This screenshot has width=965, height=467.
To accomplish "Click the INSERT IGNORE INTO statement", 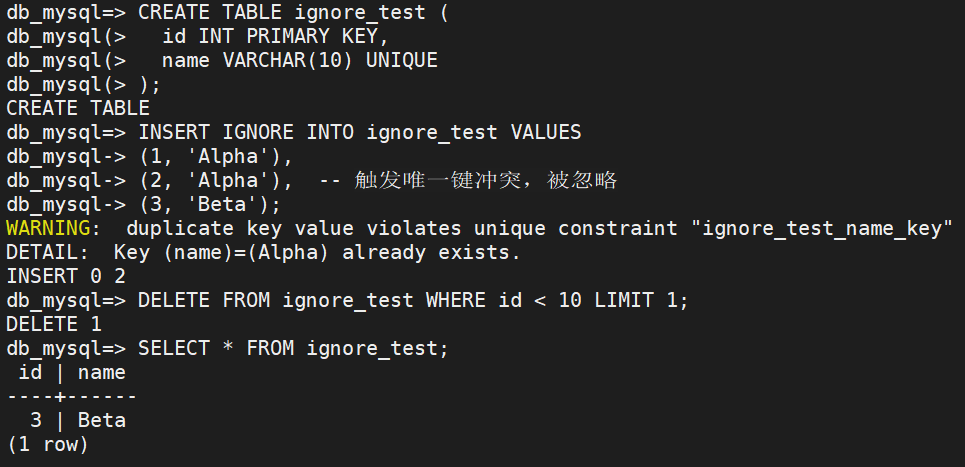I will pyautogui.click(x=359, y=133).
